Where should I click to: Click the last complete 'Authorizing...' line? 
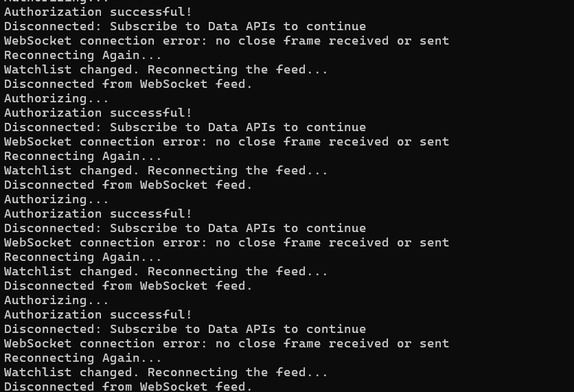[56, 300]
